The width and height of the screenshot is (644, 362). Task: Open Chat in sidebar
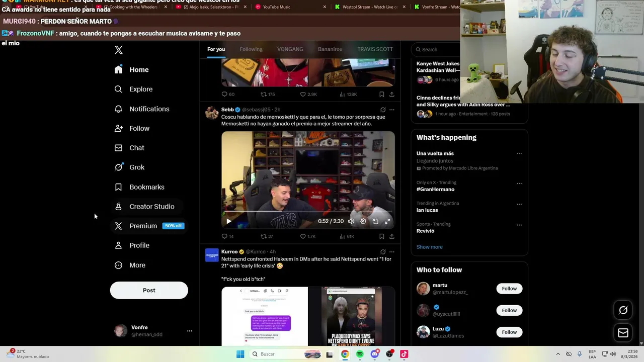tap(130, 148)
